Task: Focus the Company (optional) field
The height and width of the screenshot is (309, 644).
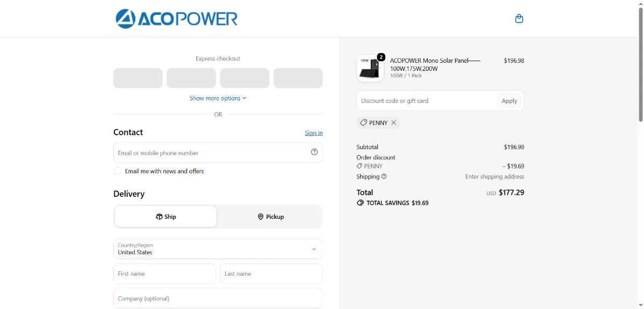Action: click(x=218, y=298)
